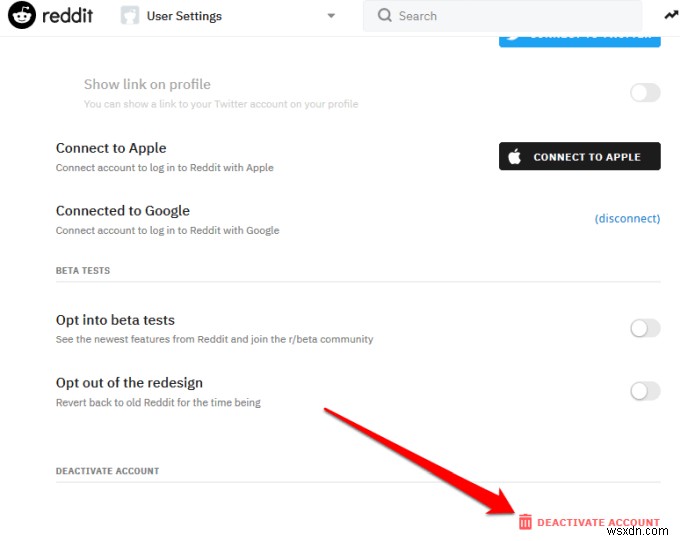Screen dimensions: 680x541
Task: Select the User Settings label
Action: [184, 16]
